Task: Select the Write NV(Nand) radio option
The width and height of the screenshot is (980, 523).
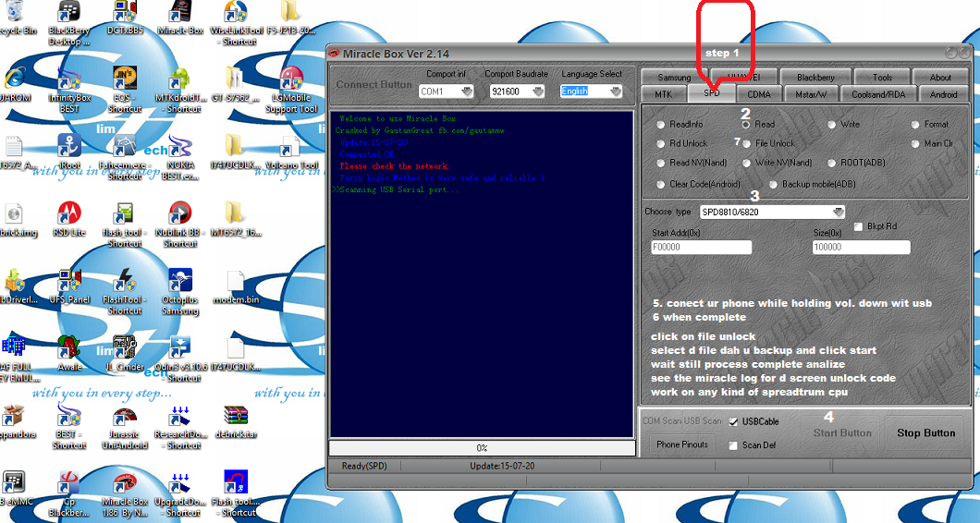Action: pyautogui.click(x=745, y=163)
